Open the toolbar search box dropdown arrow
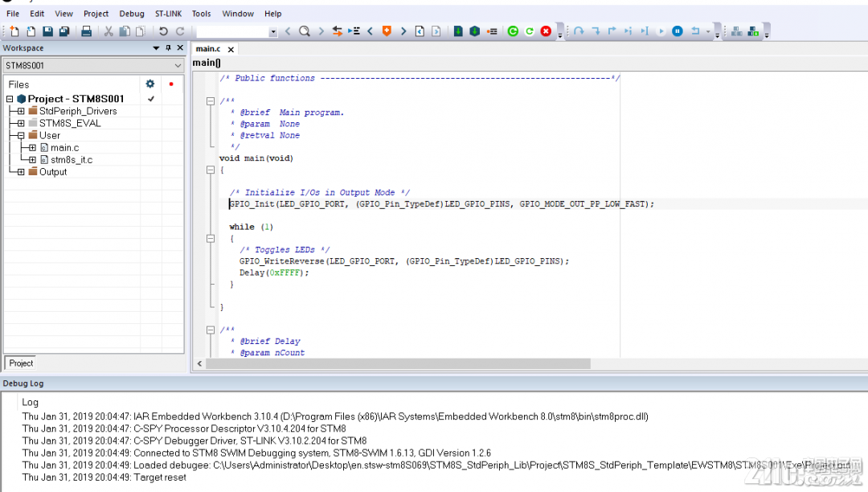 pyautogui.click(x=273, y=32)
